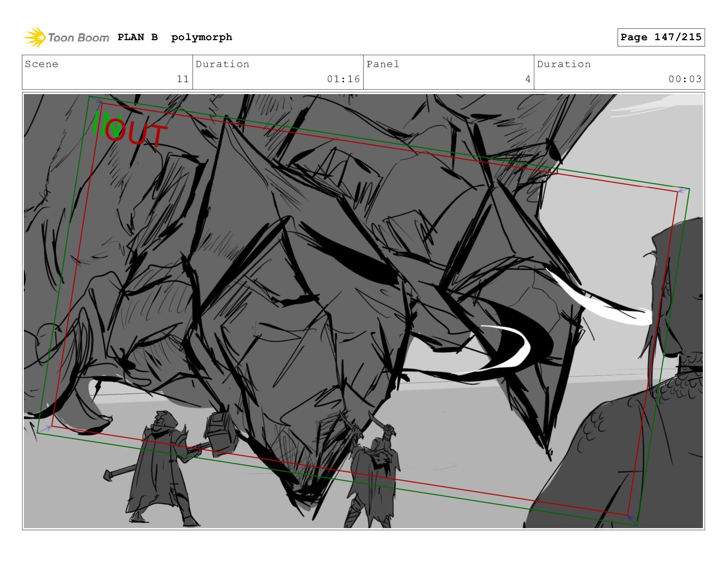Image resolution: width=728 pixels, height=563 pixels.
Task: Click the 'Scene' header label
Action: click(x=41, y=64)
